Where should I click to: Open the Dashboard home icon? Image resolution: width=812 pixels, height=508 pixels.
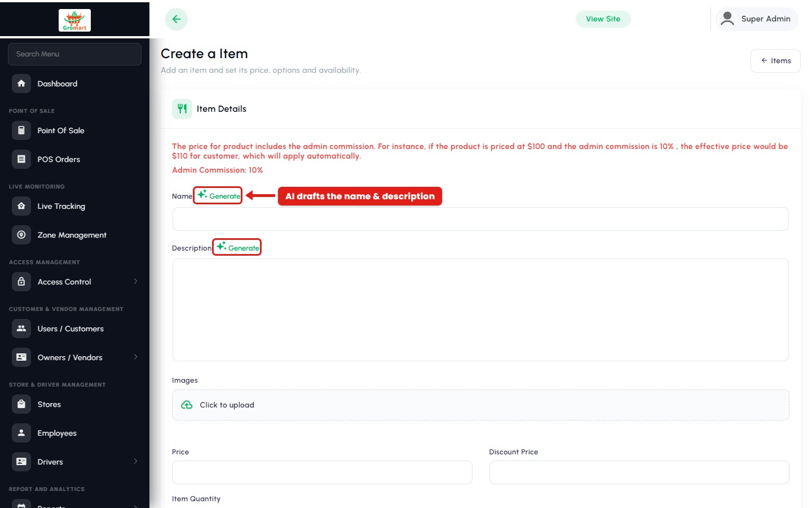point(21,84)
